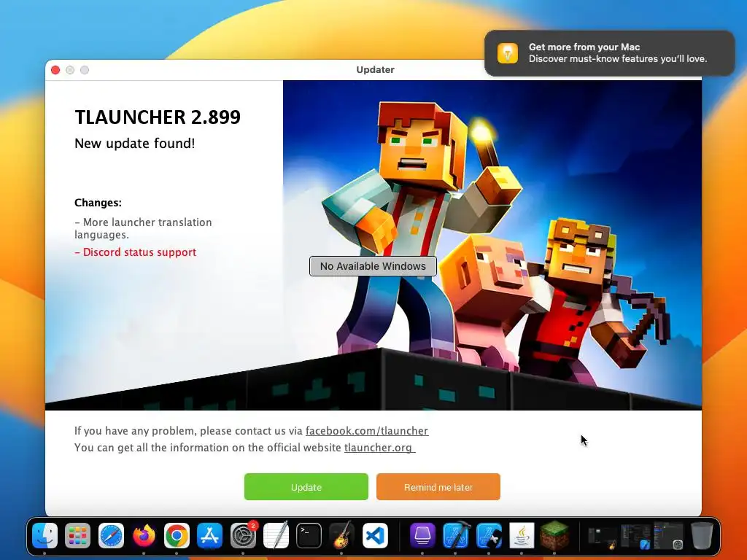Open Launchpad from the dock

tap(77, 536)
